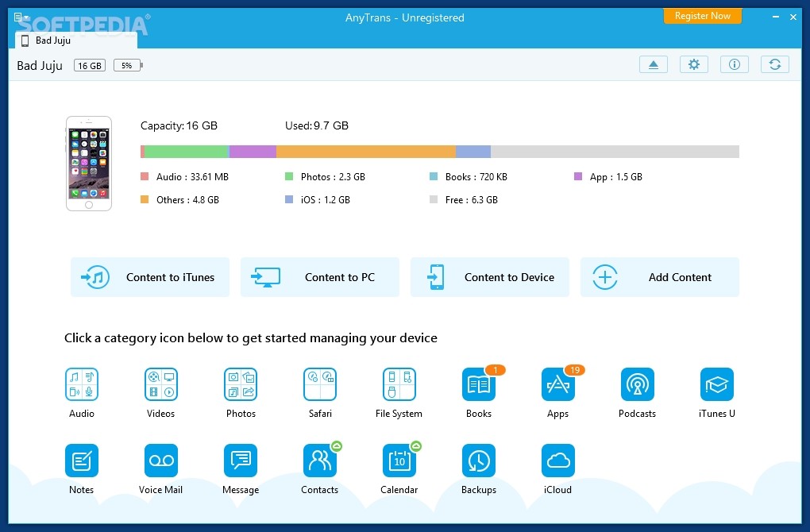Open the Backups category
This screenshot has width=810, height=532.
(479, 461)
